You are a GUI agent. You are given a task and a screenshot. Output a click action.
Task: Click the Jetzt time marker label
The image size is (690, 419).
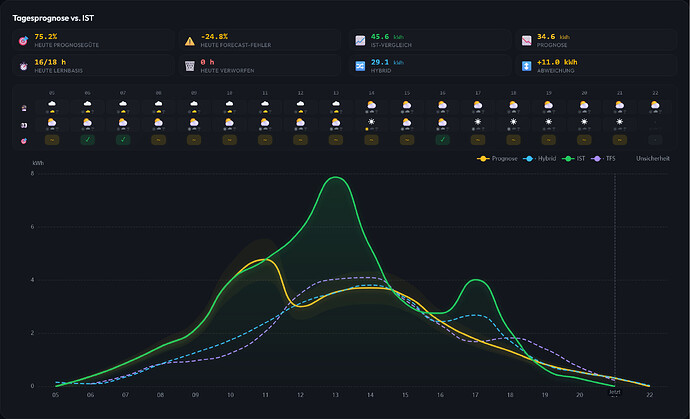coord(615,391)
